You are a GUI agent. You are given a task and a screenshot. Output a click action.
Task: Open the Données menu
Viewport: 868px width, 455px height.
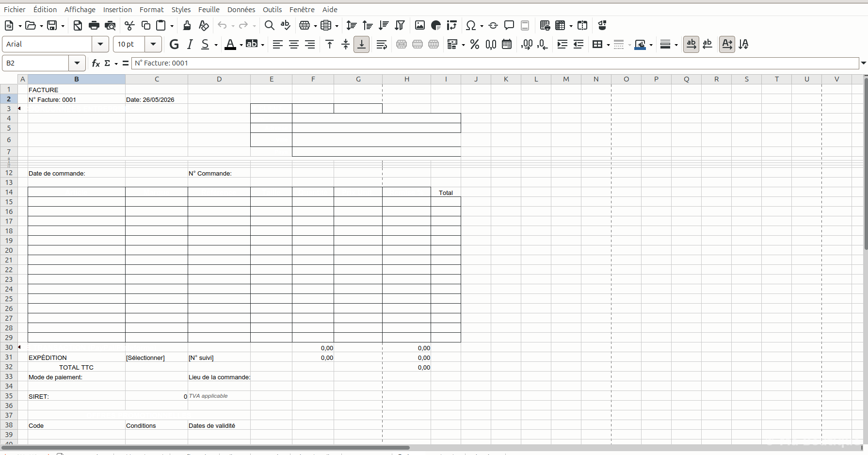241,10
